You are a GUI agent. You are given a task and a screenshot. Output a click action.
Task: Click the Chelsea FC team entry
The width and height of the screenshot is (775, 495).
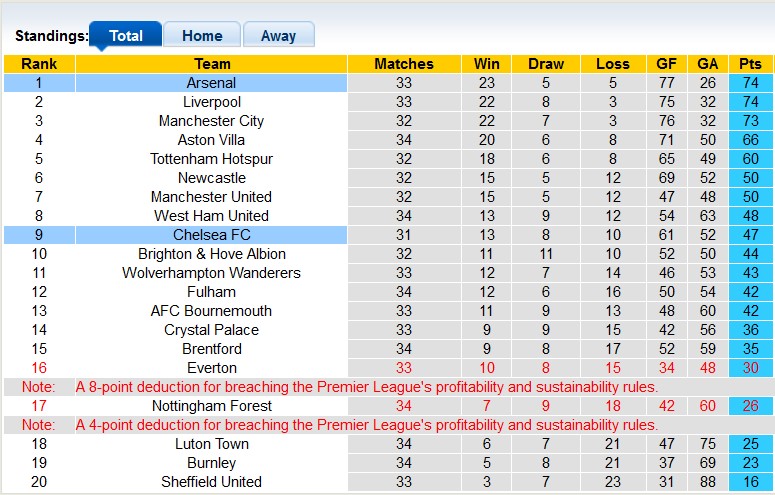coord(211,235)
